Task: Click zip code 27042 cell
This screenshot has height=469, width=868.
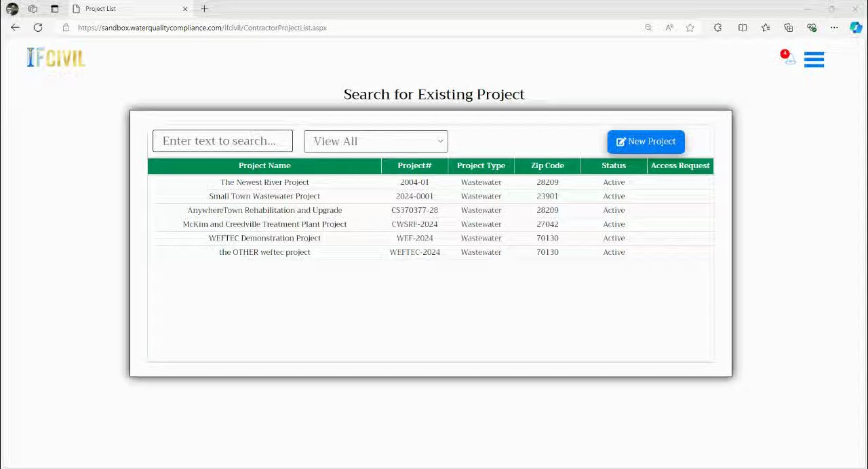Action: coord(547,224)
